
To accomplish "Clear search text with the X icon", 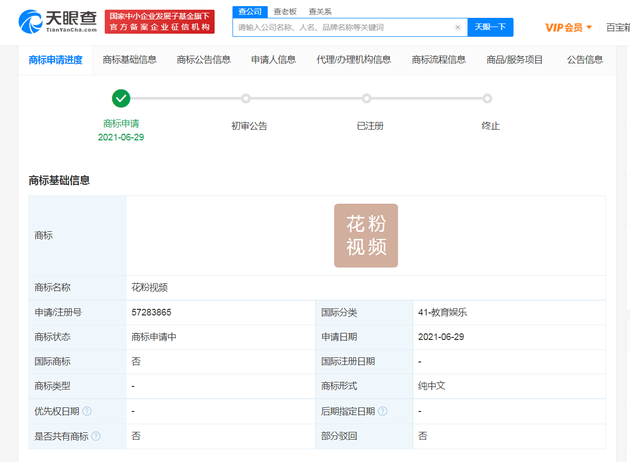I will point(458,28).
